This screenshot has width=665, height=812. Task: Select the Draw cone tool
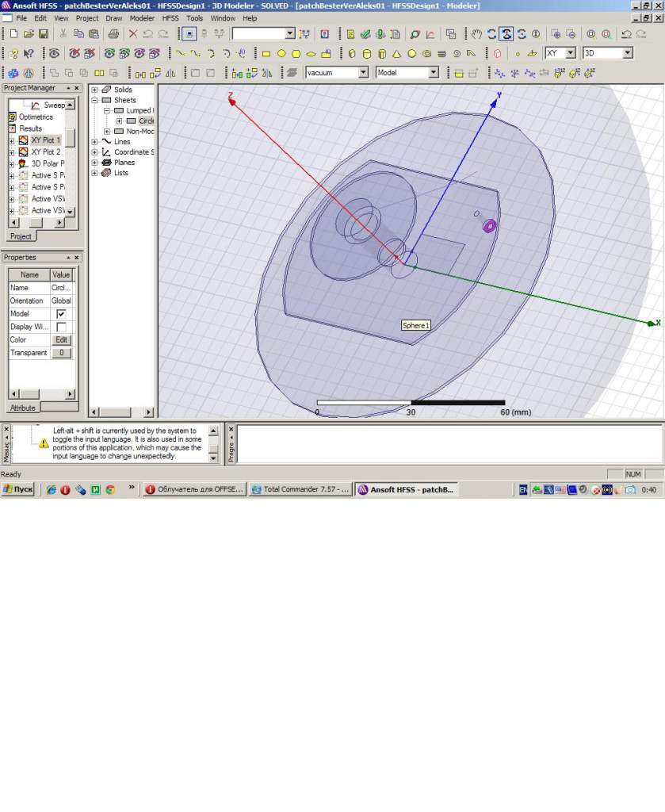(396, 53)
